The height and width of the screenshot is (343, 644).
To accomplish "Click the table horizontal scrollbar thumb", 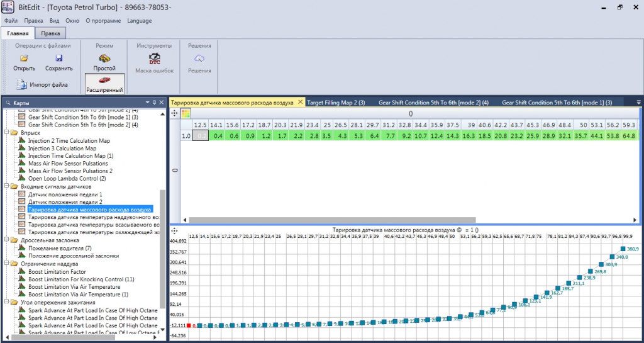I will (x=332, y=220).
